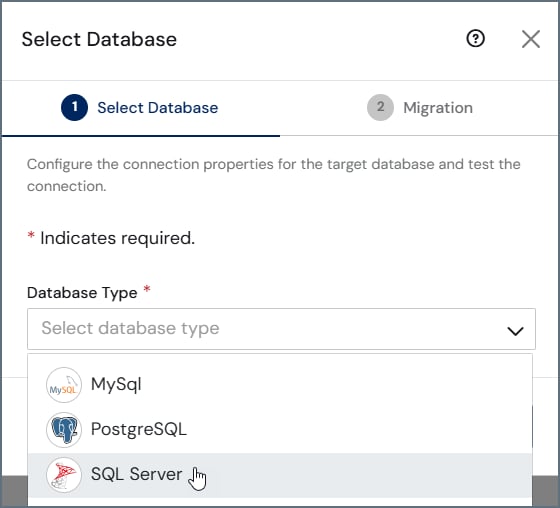Click the step 2 number circle
The image size is (560, 508).
[380, 108]
